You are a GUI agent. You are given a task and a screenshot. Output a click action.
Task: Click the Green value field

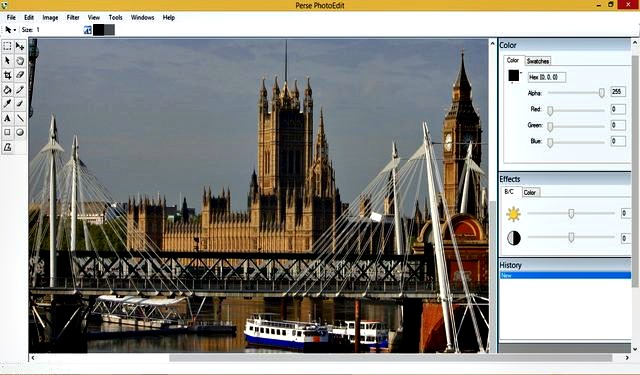coord(618,125)
